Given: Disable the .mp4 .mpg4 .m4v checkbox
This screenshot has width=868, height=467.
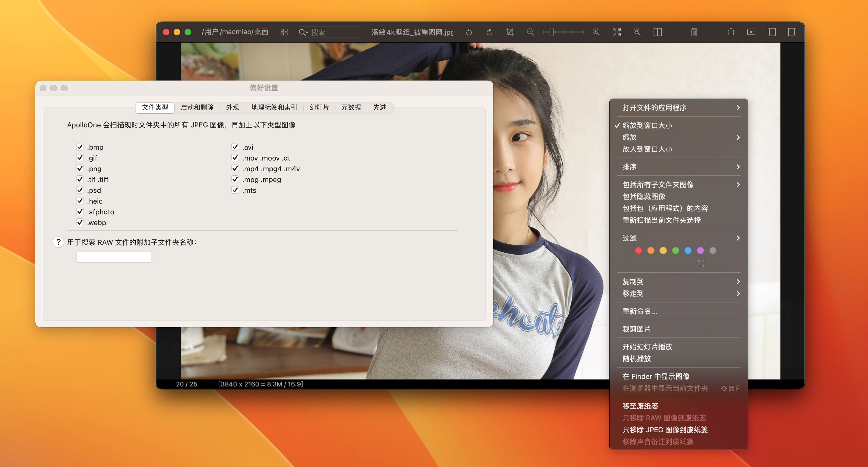Looking at the screenshot, I should pyautogui.click(x=235, y=169).
